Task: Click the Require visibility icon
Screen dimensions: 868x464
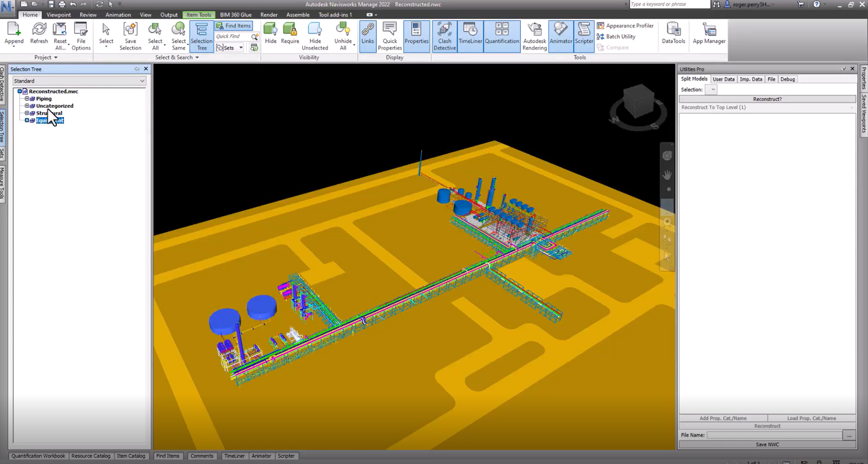Action: (290, 34)
